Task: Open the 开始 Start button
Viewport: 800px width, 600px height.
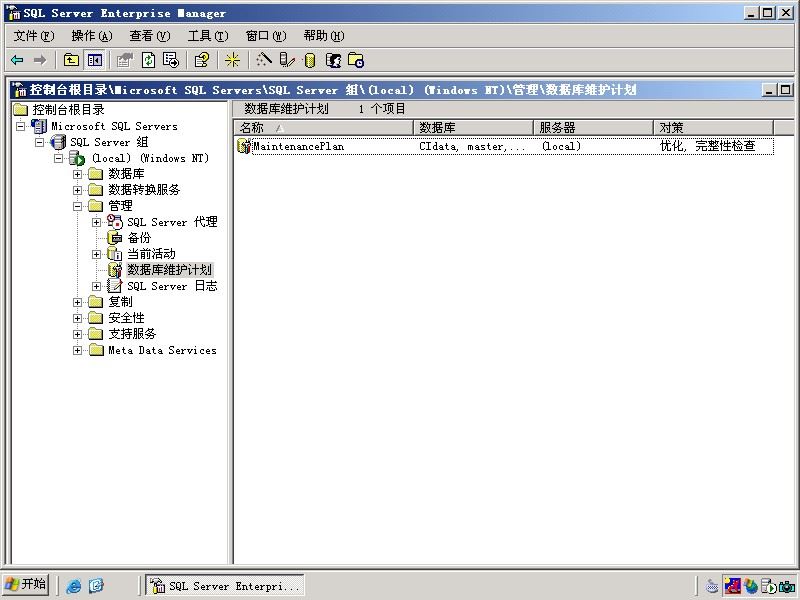Action: click(26, 584)
